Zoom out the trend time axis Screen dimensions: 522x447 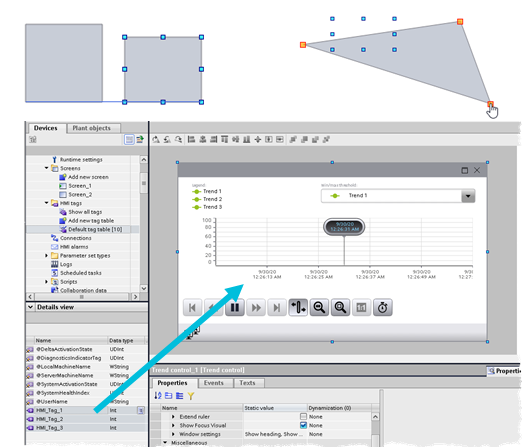pyautogui.click(x=319, y=307)
